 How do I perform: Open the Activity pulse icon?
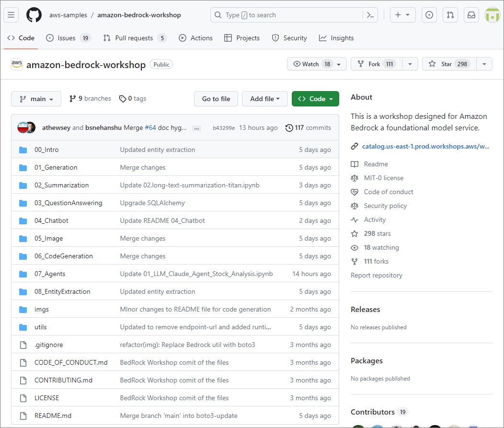coord(355,220)
